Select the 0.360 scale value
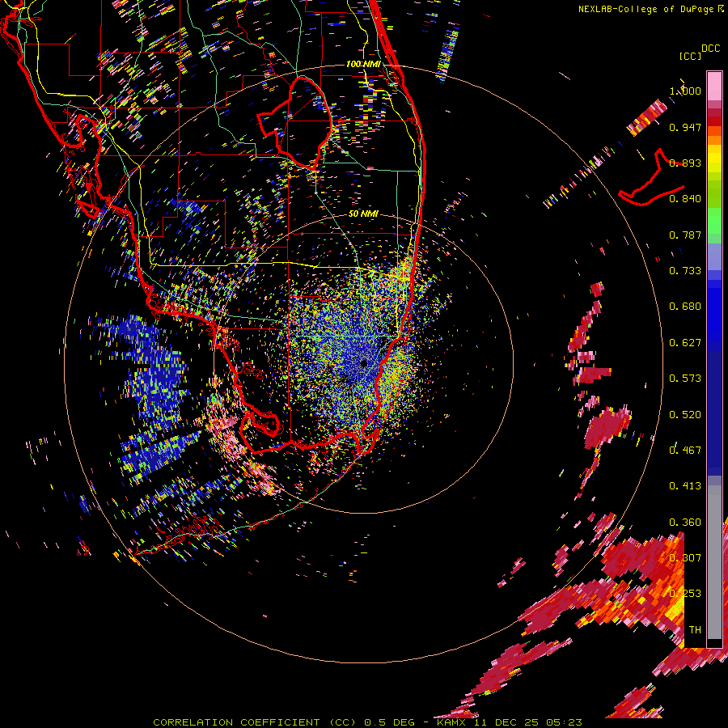This screenshot has height=728, width=728. tap(685, 523)
